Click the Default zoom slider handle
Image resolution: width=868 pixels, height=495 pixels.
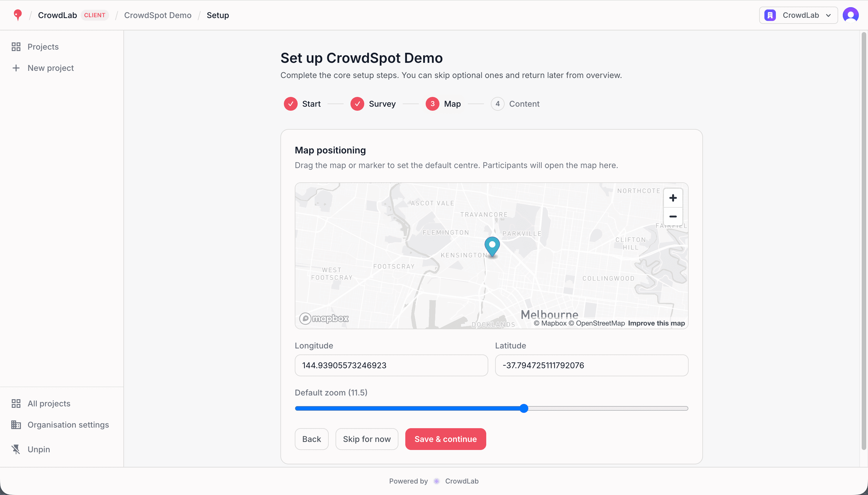tap(524, 408)
